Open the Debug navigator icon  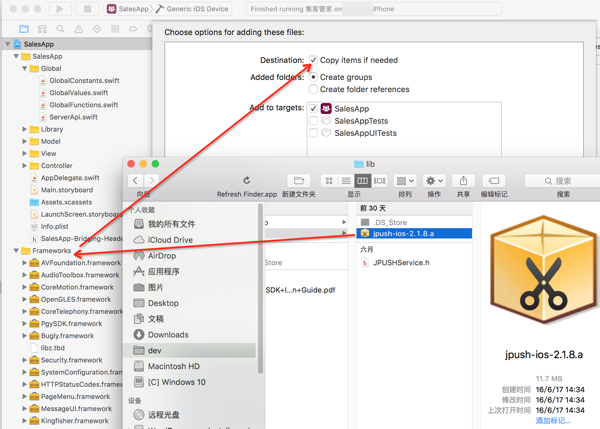pyautogui.click(x=115, y=29)
